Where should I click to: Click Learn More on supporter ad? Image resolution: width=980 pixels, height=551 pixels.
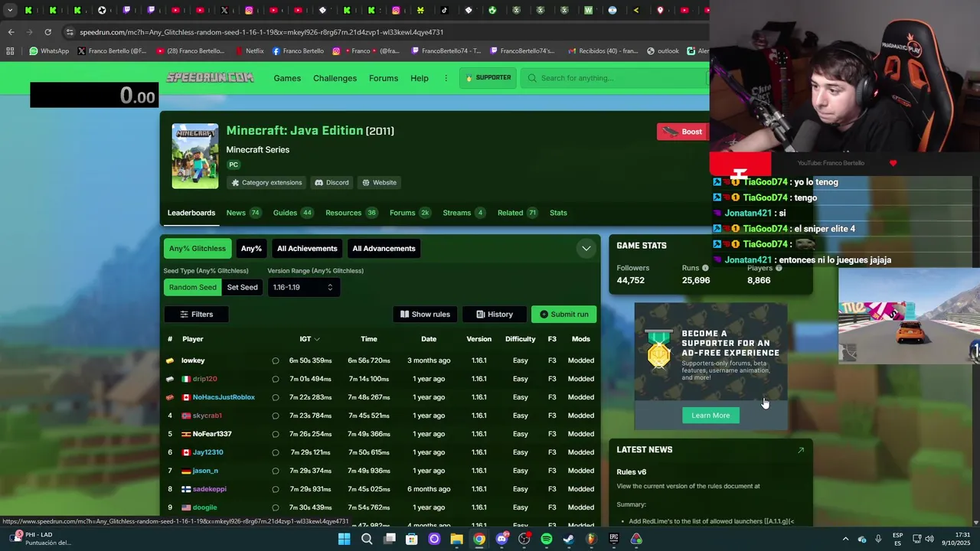710,416
